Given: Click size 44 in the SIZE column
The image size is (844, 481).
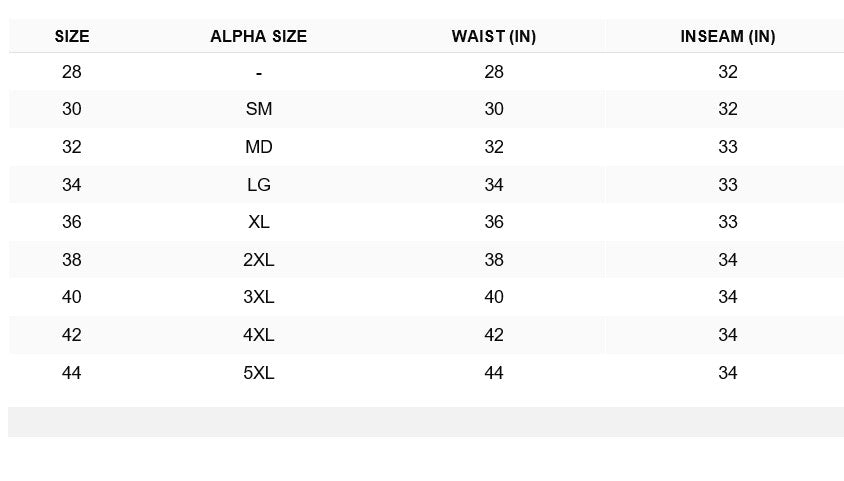Looking at the screenshot, I should point(72,372).
